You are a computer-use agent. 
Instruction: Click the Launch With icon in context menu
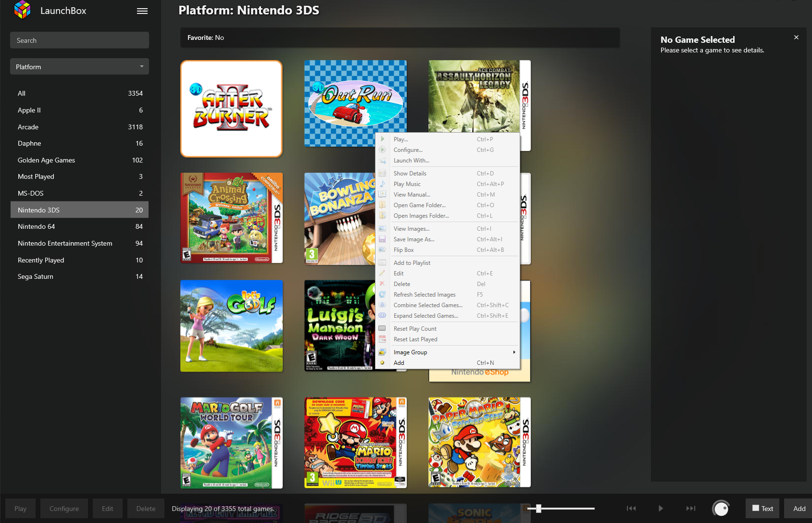pos(383,161)
